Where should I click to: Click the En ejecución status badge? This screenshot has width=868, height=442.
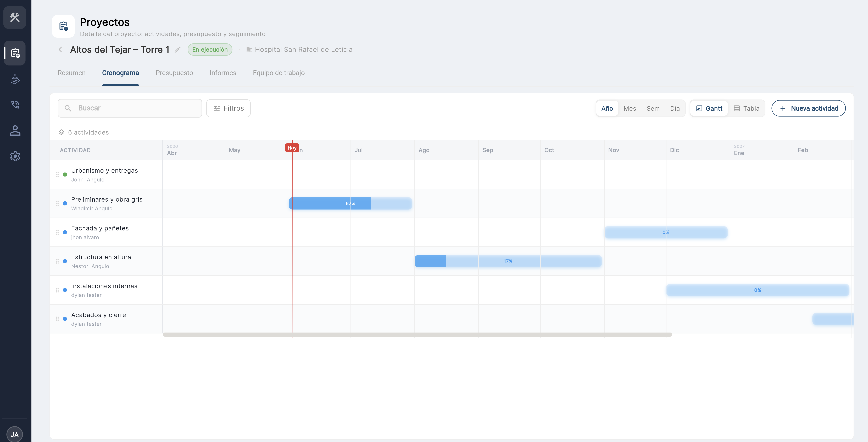click(x=210, y=49)
